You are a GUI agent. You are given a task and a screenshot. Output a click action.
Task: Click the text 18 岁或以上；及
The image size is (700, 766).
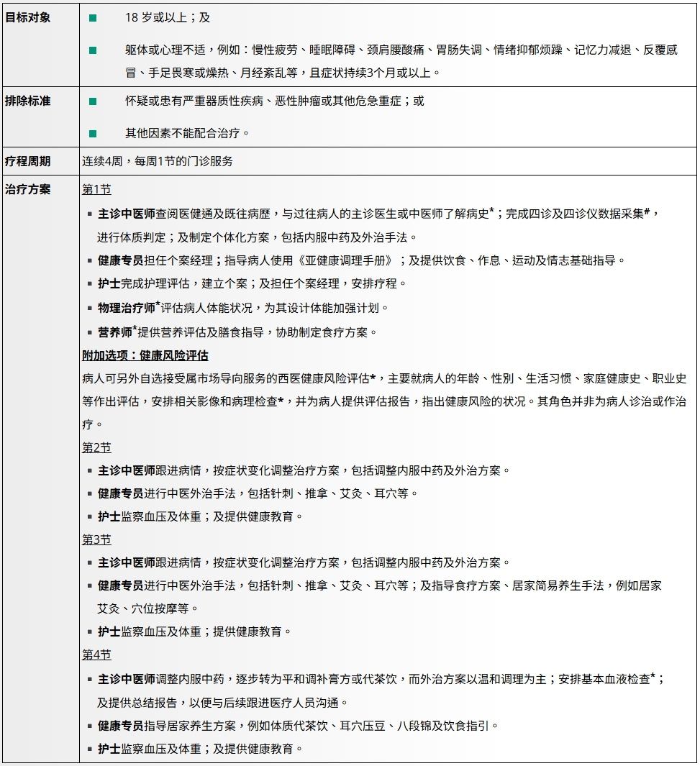tap(168, 17)
